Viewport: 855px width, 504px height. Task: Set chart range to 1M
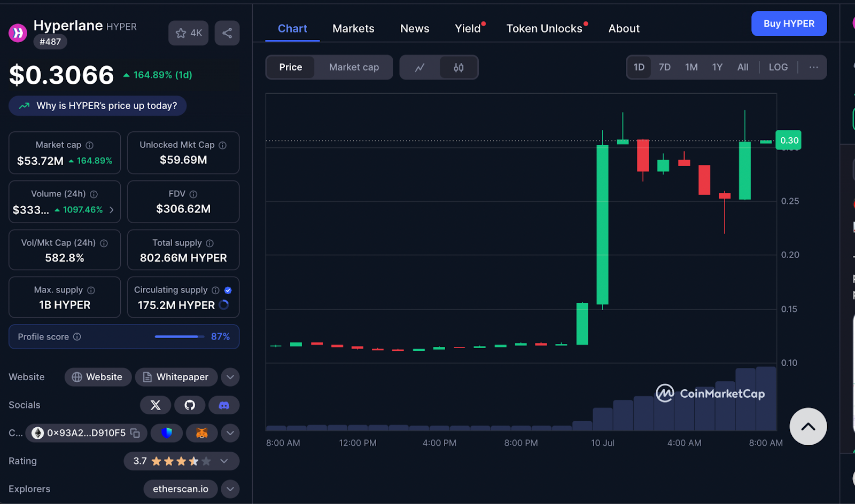point(691,67)
